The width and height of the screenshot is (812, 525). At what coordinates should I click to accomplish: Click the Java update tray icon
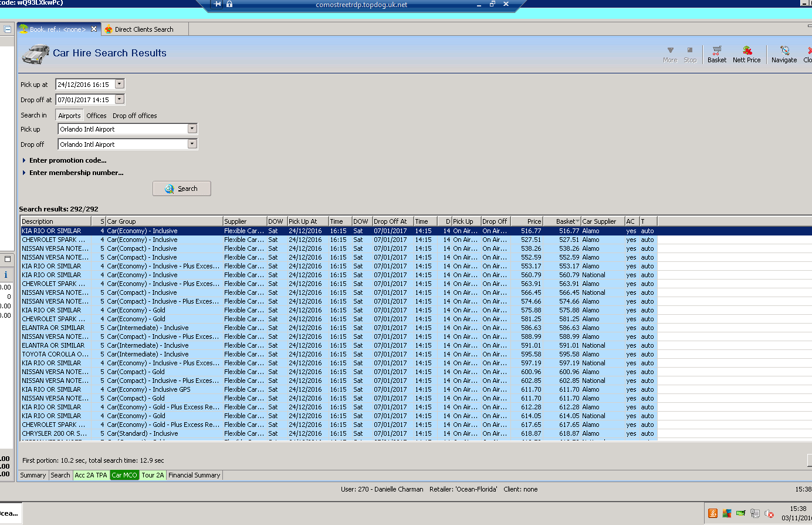tap(713, 513)
